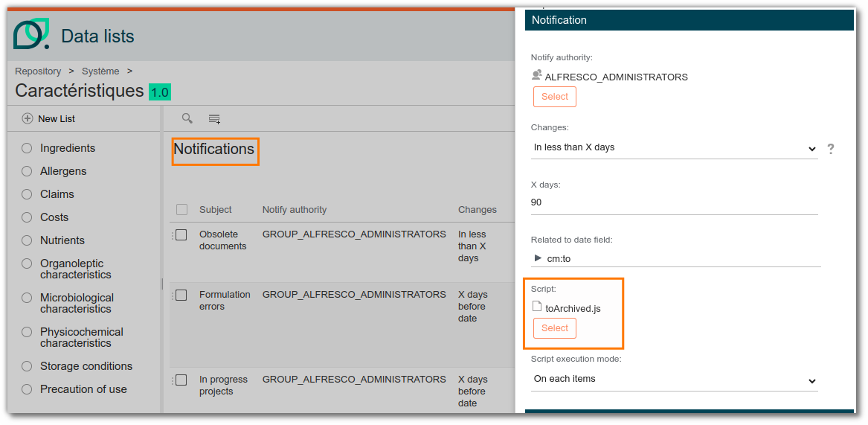Click Select button under Script

555,328
